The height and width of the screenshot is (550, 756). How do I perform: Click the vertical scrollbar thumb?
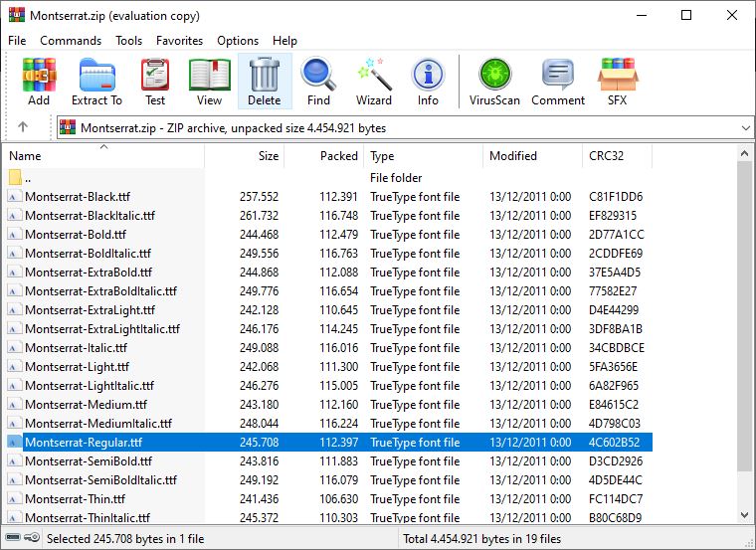pyautogui.click(x=744, y=315)
